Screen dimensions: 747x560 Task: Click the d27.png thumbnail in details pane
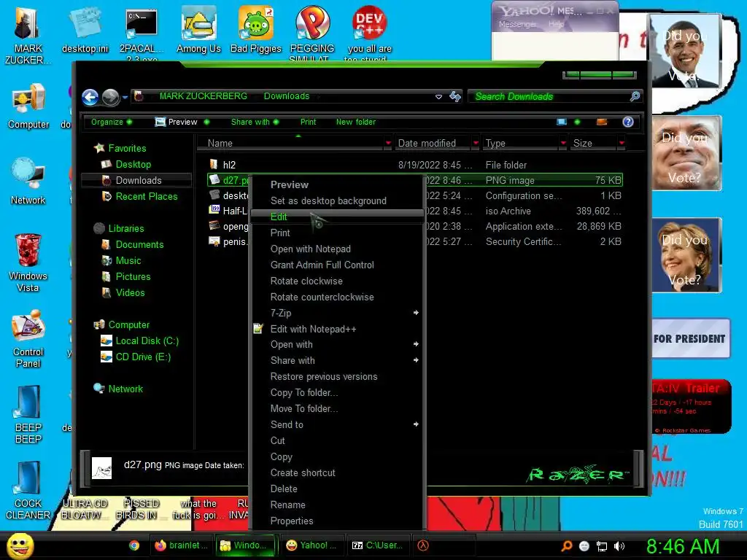point(101,467)
